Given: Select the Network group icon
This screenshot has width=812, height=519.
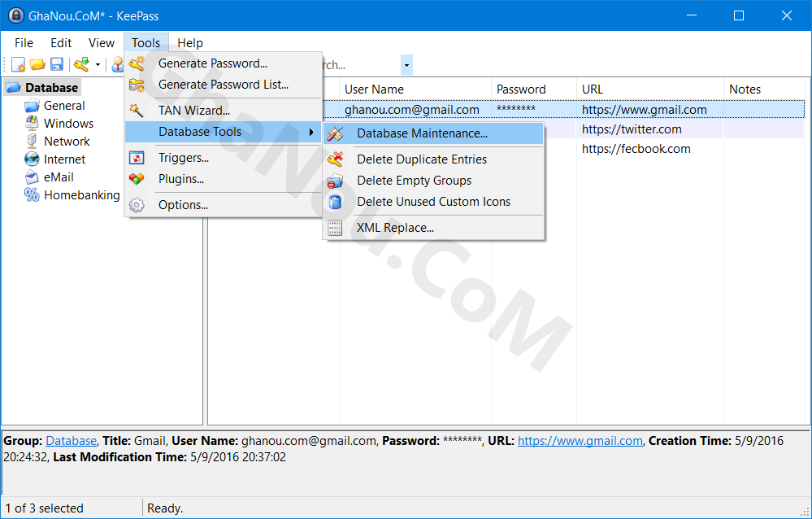Looking at the screenshot, I should [33, 141].
